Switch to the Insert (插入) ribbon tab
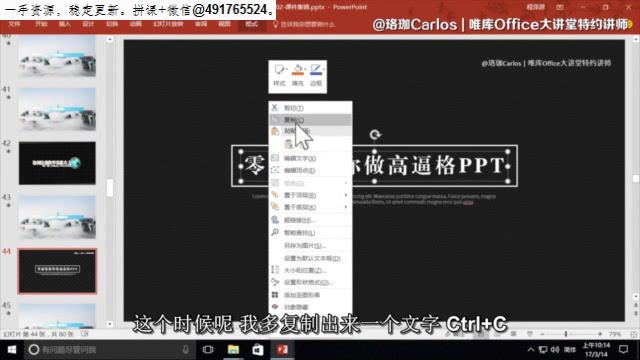Viewport: 640px width, 360px height. [64, 24]
